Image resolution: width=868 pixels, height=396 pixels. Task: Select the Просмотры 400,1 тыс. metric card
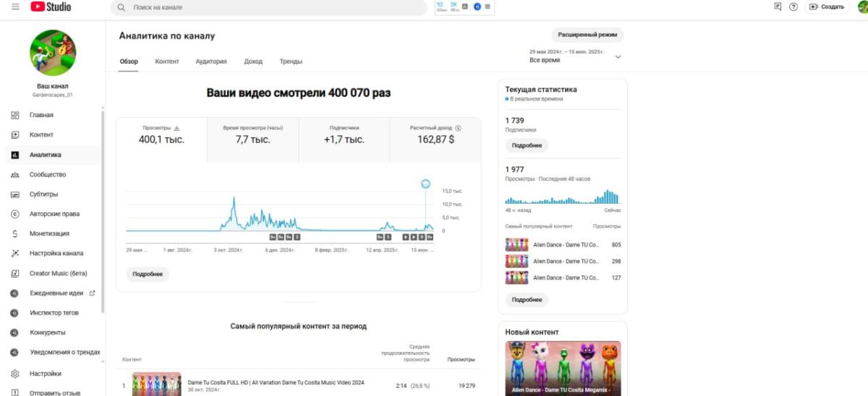tap(161, 140)
